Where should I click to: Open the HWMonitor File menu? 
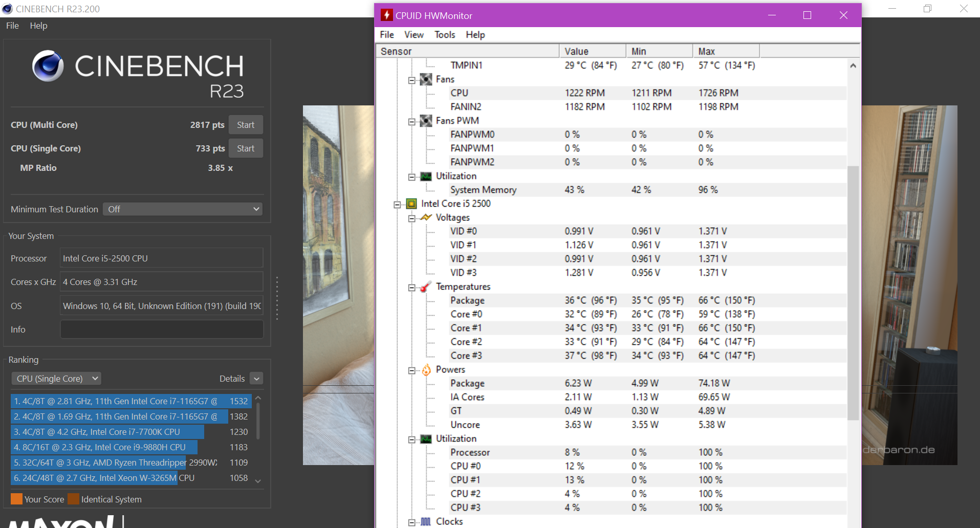(387, 35)
